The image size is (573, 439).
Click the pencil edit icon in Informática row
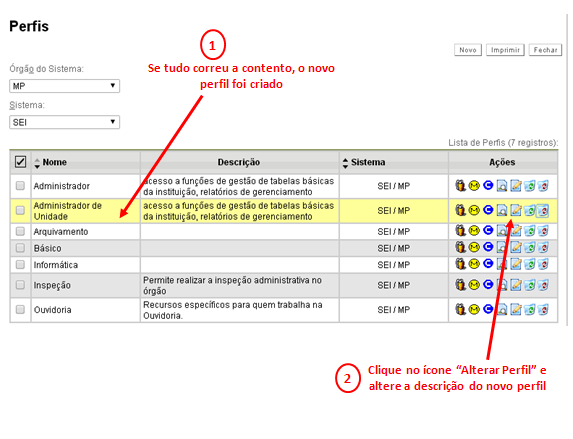point(516,264)
